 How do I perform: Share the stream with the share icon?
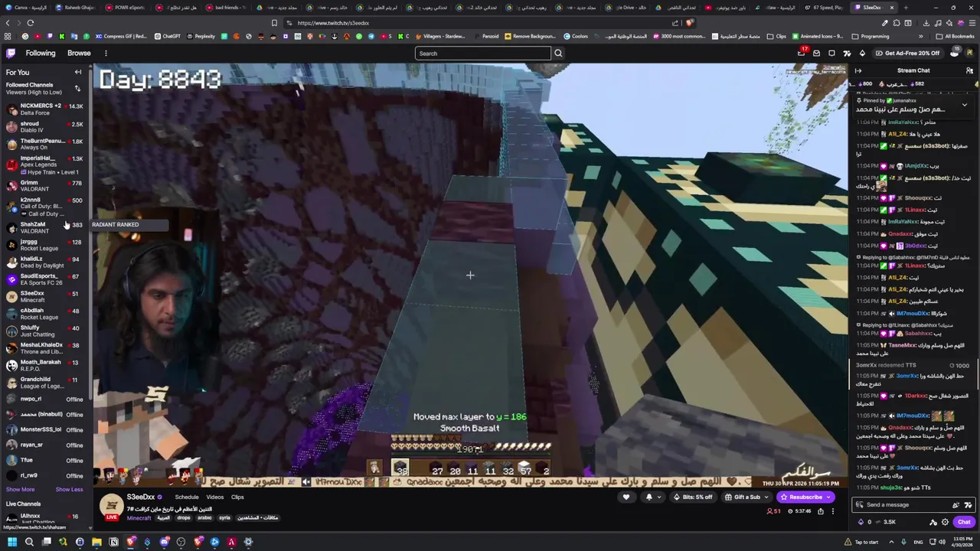819,511
